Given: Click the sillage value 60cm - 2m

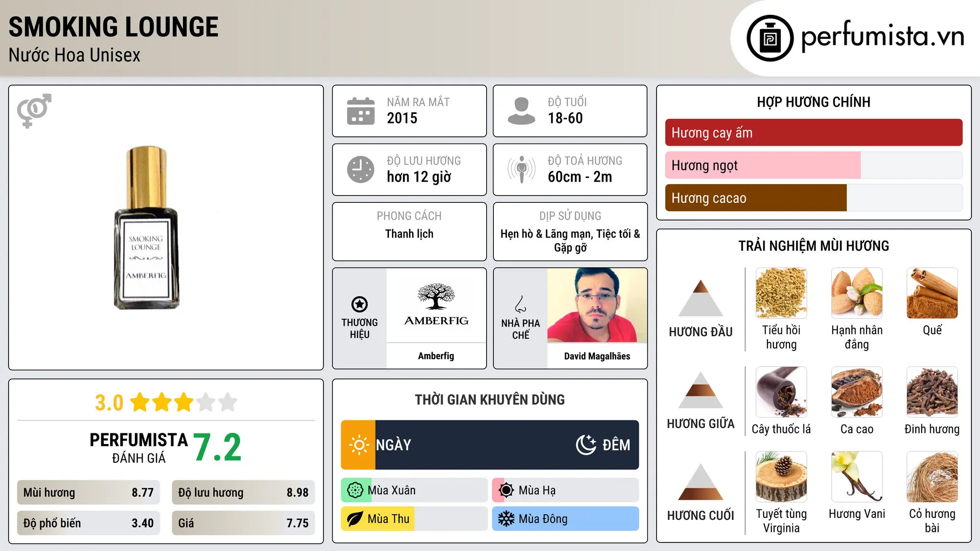Looking at the screenshot, I should 580,177.
